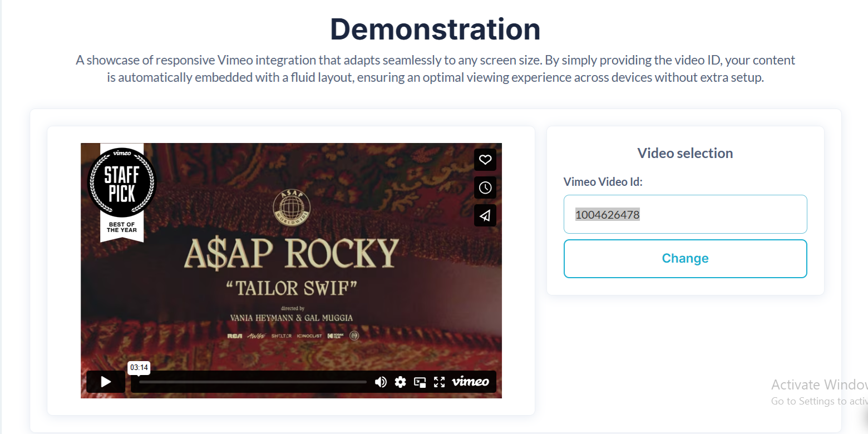868x434 pixels.
Task: Enter fullscreen video mode
Action: pos(440,382)
